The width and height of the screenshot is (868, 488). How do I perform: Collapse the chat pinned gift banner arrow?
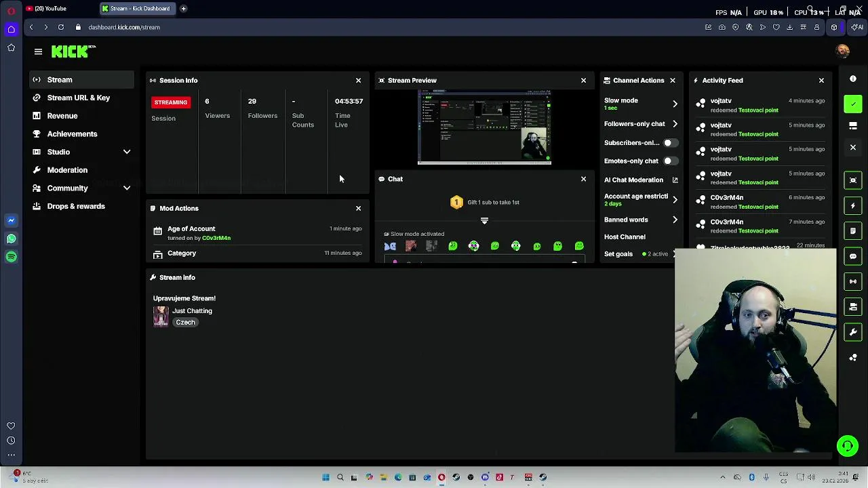tap(484, 221)
